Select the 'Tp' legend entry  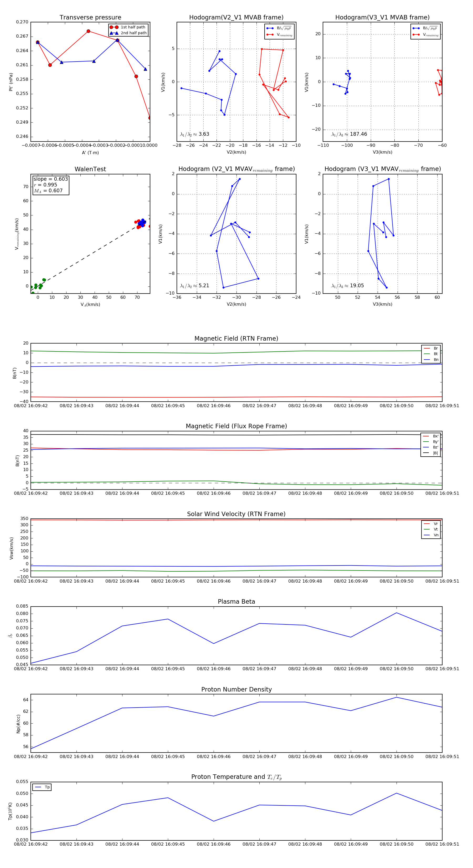pos(42,787)
